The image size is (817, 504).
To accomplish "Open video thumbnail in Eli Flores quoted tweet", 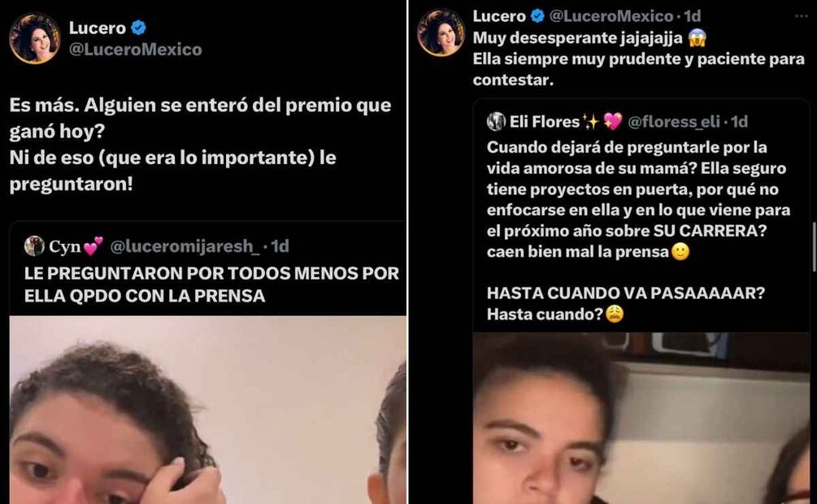I will click(x=641, y=418).
